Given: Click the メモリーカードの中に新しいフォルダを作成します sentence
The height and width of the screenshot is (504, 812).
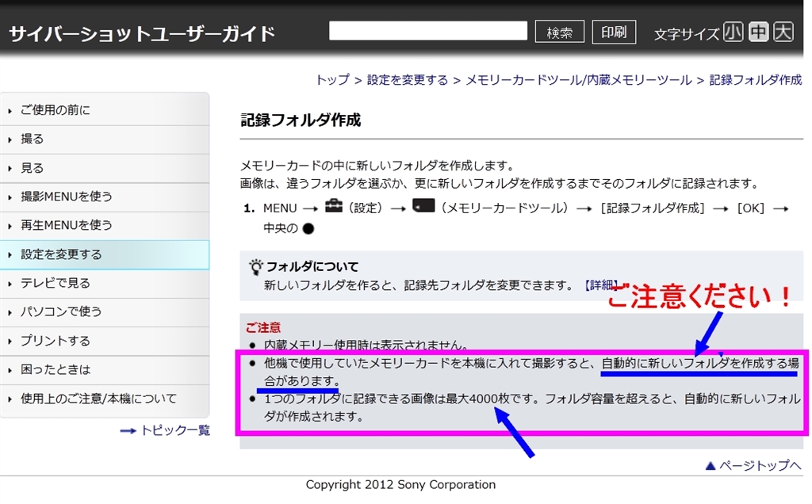Looking at the screenshot, I should point(377,166).
